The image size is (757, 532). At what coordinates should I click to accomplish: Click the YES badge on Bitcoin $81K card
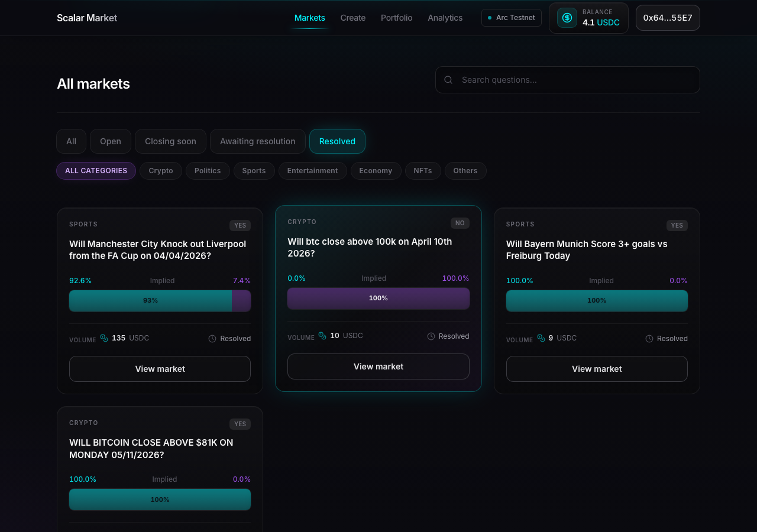pyautogui.click(x=240, y=424)
